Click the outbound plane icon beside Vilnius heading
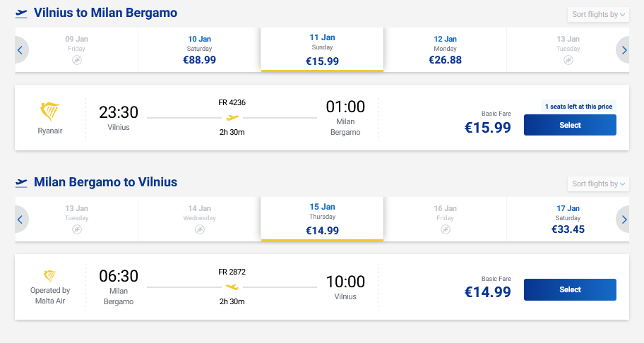This screenshot has width=644, height=343. [22, 13]
